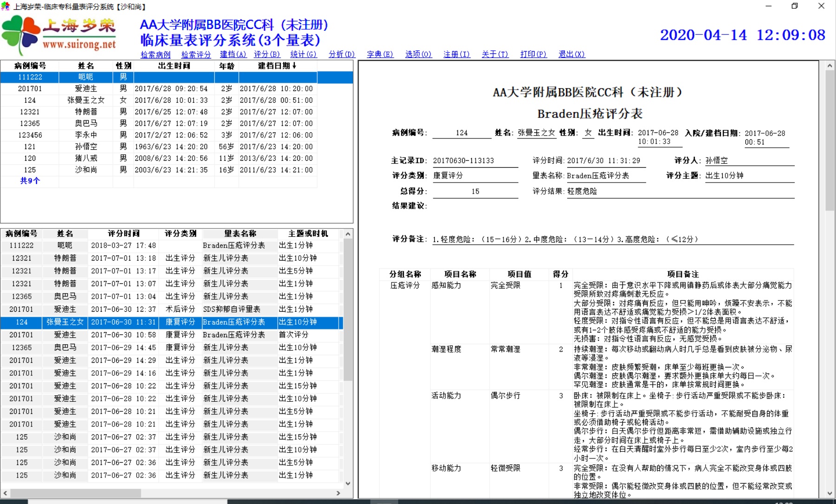Open the 分析(D) analysis function
The image size is (836, 504).
pos(341,54)
